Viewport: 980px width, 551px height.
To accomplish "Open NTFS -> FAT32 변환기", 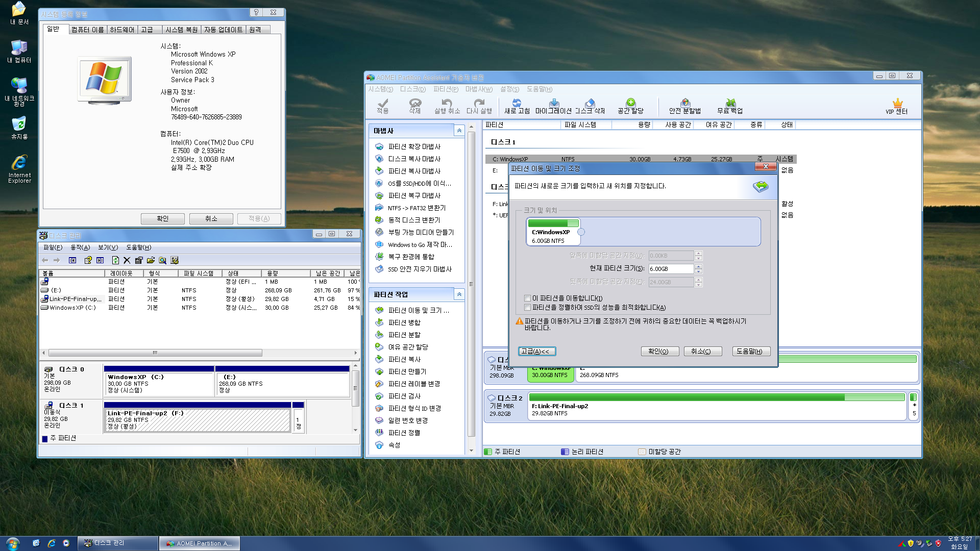I will coord(416,208).
